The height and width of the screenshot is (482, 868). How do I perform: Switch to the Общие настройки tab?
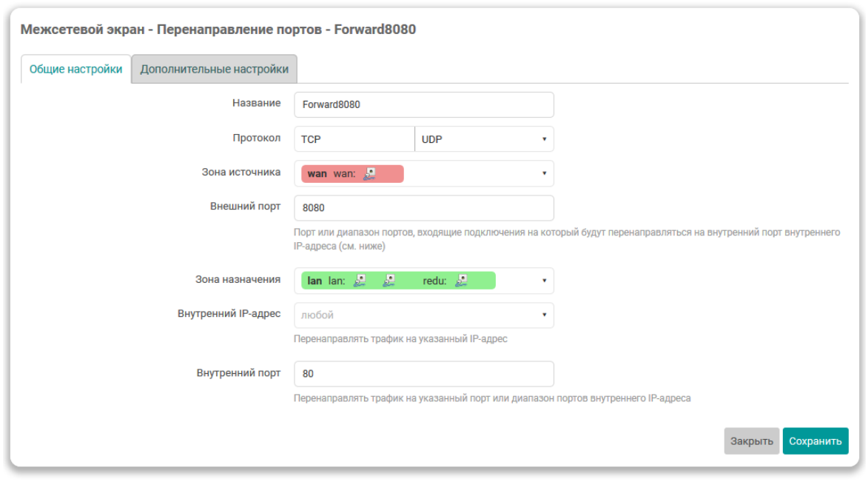(x=76, y=70)
